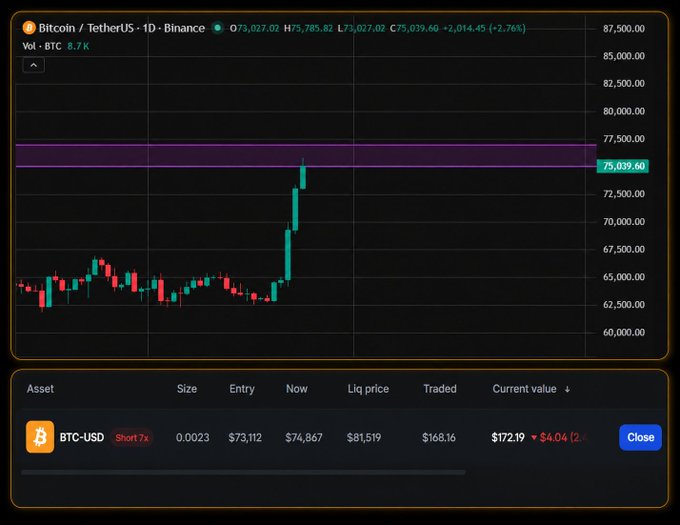Click the green market status dot
Screen dimensions: 680x525
pyautogui.click(x=217, y=28)
